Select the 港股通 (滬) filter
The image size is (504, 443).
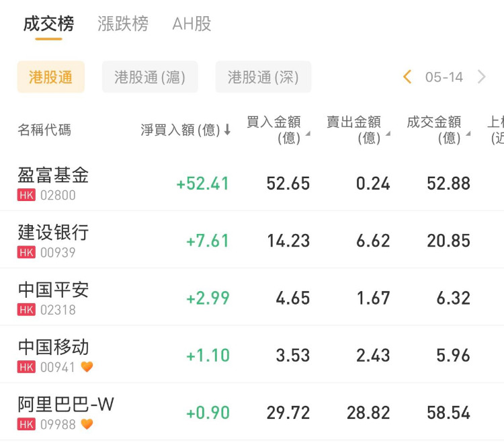point(150,77)
